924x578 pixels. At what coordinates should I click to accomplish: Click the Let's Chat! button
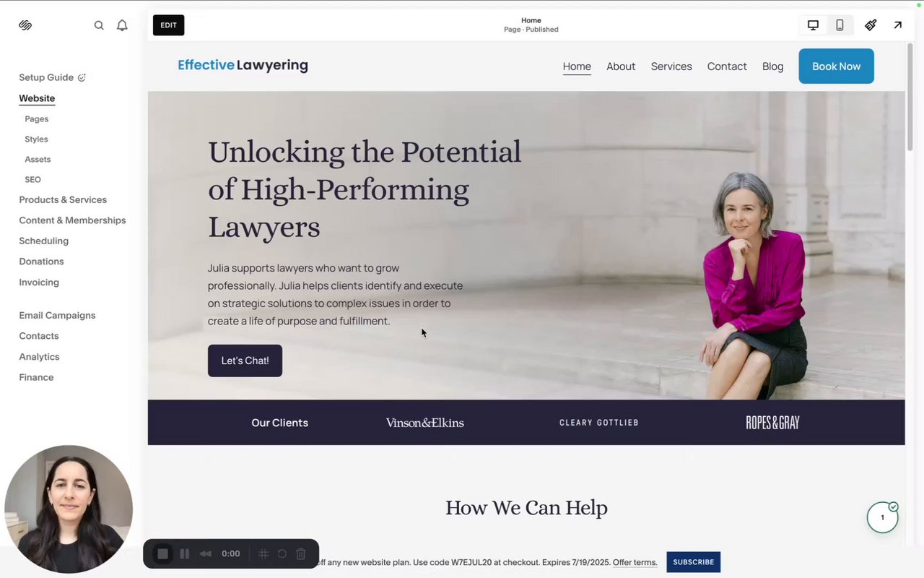coord(245,361)
